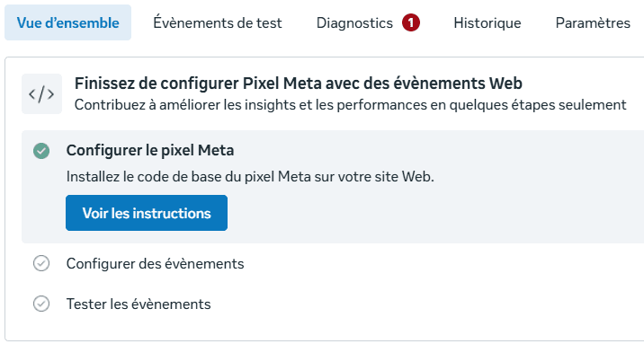This screenshot has width=644, height=344.
Task: Open the Historique tab
Action: [x=487, y=22]
